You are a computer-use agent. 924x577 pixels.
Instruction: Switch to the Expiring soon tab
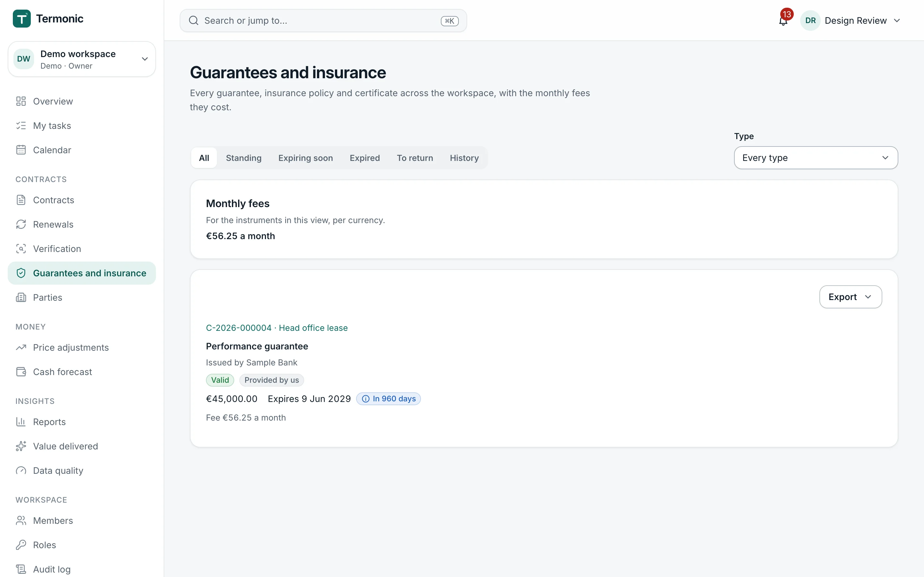pyautogui.click(x=305, y=158)
